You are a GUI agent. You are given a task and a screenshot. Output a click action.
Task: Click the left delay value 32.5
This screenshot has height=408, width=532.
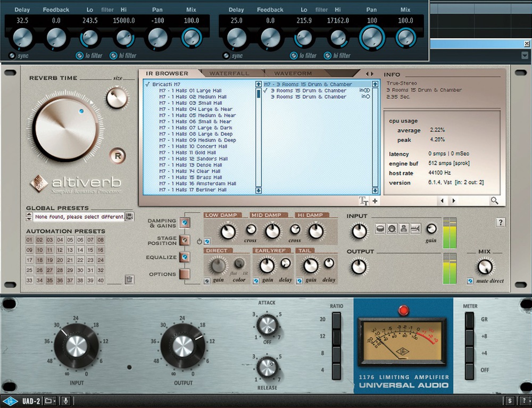pos(22,21)
